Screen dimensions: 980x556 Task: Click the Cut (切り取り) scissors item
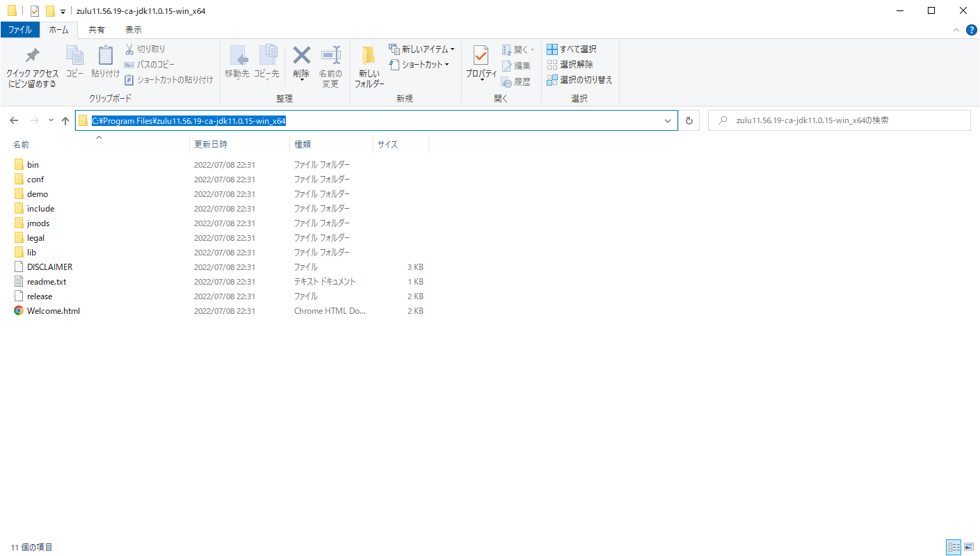(x=146, y=49)
